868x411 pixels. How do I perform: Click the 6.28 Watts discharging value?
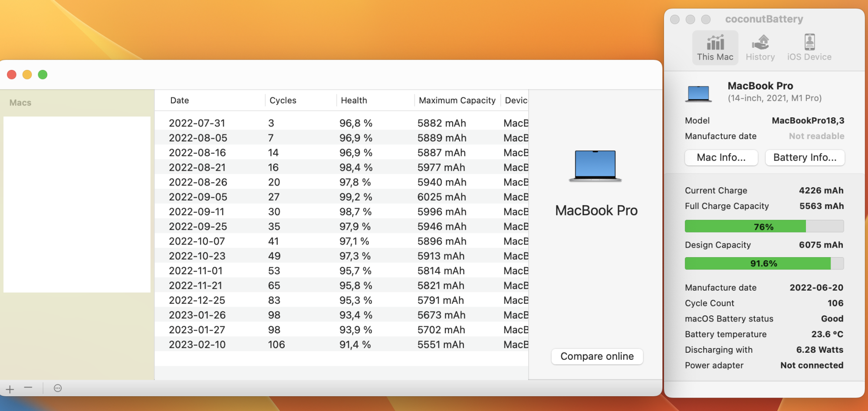[820, 350]
